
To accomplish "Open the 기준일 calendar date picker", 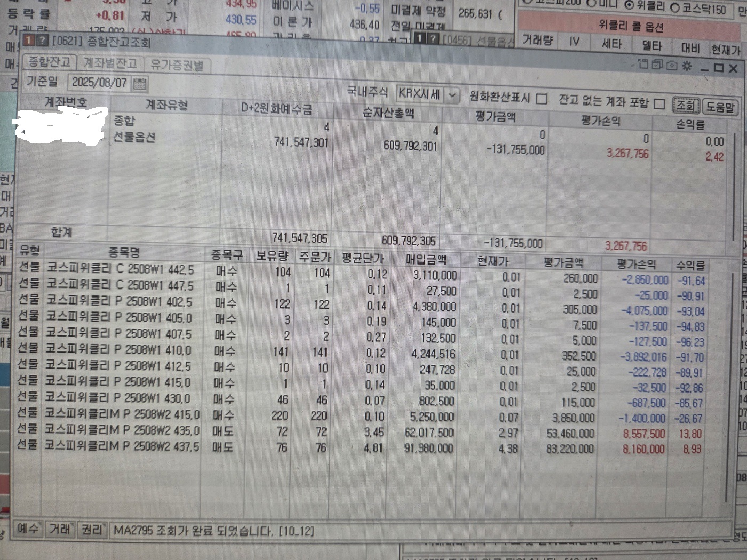I will pos(140,83).
